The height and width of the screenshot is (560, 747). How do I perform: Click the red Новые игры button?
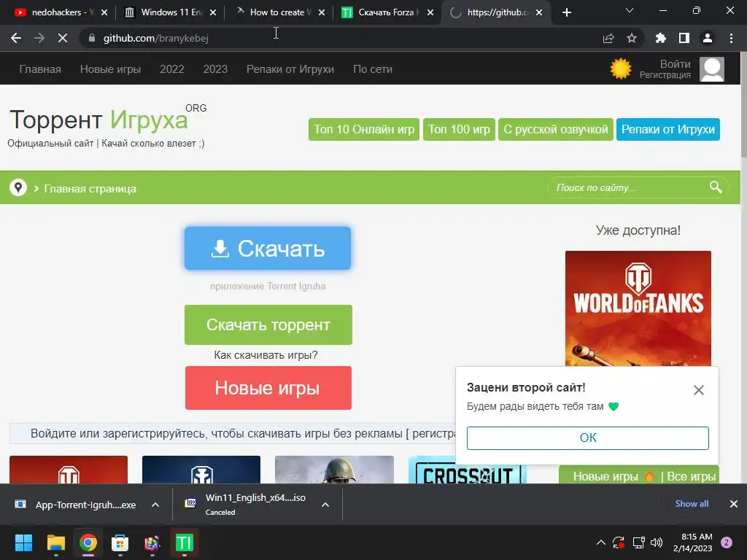[268, 388]
